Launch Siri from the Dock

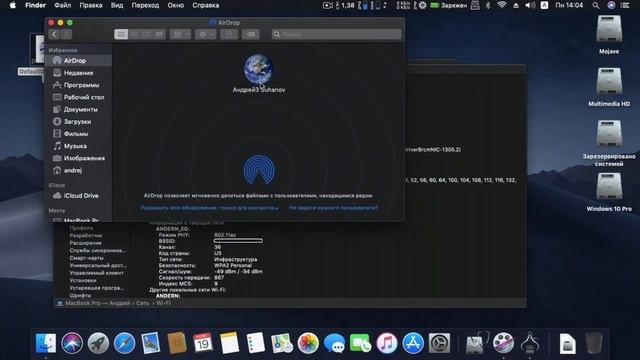[72, 343]
